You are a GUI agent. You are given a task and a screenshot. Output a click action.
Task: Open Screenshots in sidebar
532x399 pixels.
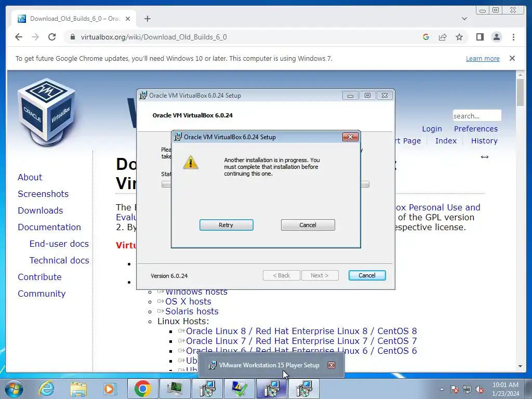coord(43,194)
